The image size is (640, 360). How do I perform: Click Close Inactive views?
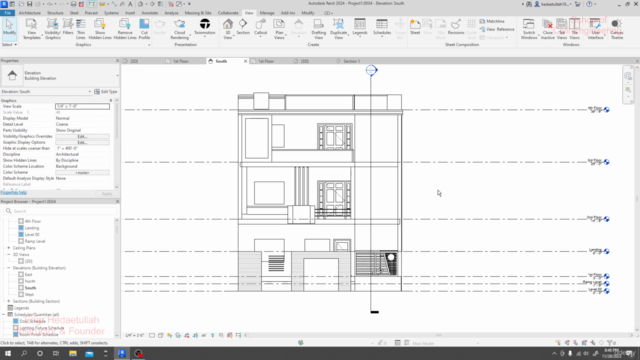click(547, 29)
